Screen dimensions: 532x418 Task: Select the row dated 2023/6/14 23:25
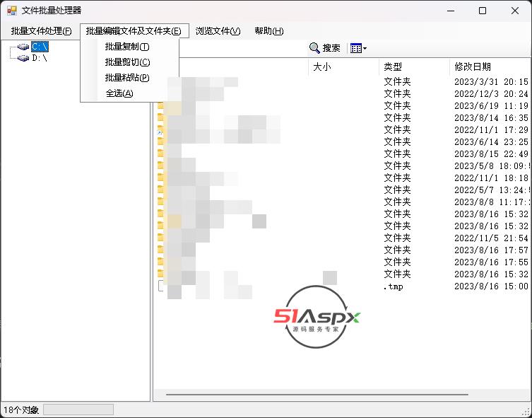(x=343, y=142)
